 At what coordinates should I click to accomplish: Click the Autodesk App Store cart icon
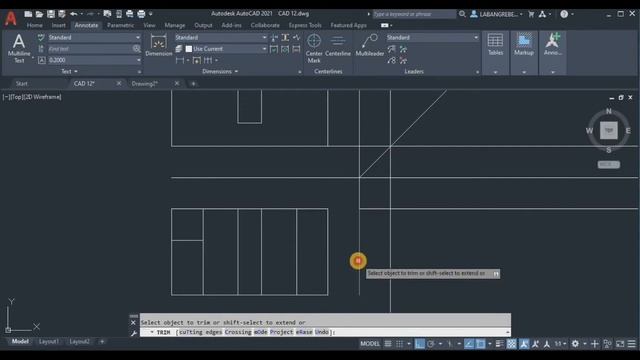[531, 14]
